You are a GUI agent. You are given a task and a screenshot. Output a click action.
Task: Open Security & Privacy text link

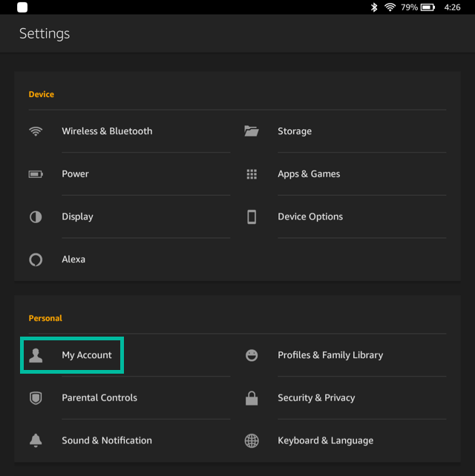[316, 398]
